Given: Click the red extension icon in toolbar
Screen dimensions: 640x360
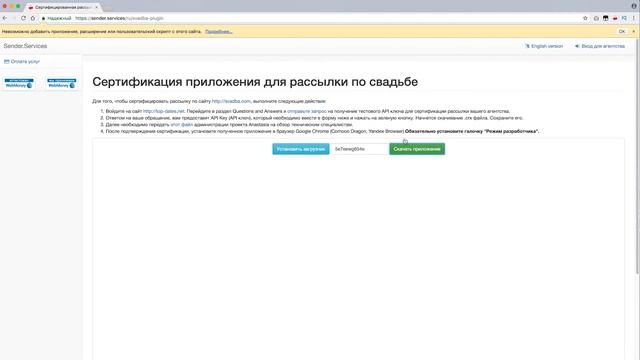Looking at the screenshot, I should [615, 18].
